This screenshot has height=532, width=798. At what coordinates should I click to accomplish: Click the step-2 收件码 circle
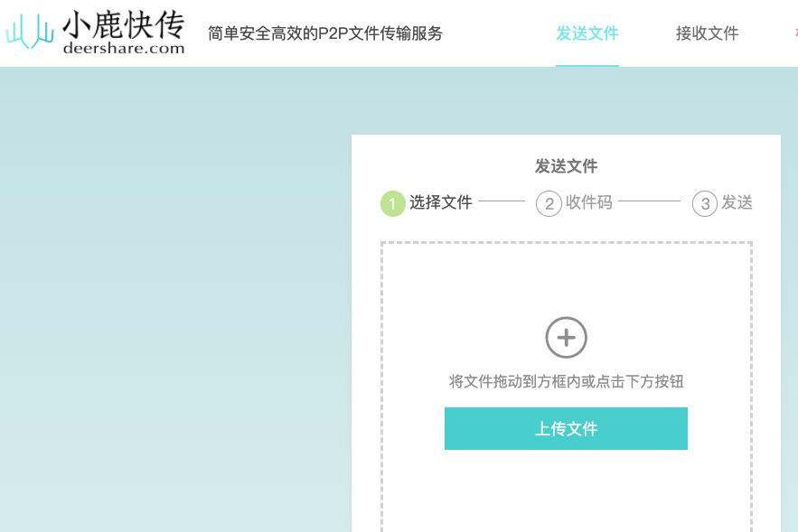[x=549, y=203]
